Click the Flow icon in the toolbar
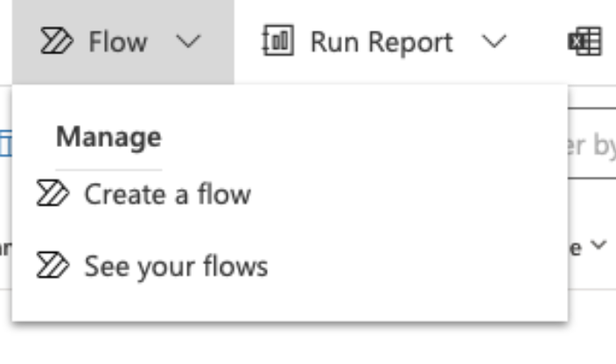 (x=58, y=42)
